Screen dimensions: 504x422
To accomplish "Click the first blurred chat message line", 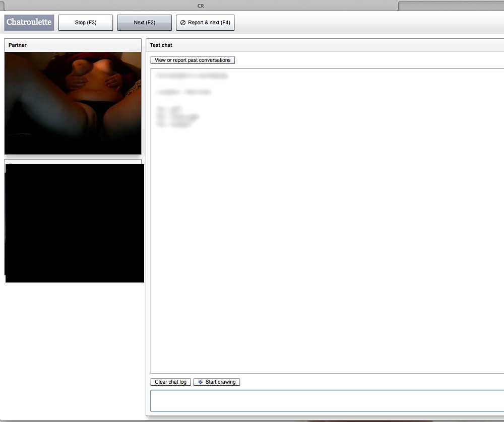I will (x=192, y=76).
